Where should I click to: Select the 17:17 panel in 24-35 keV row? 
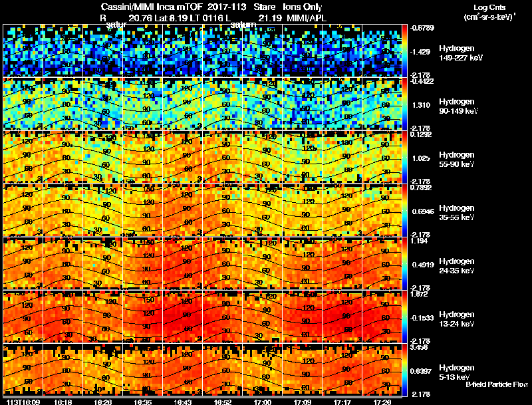342,263
